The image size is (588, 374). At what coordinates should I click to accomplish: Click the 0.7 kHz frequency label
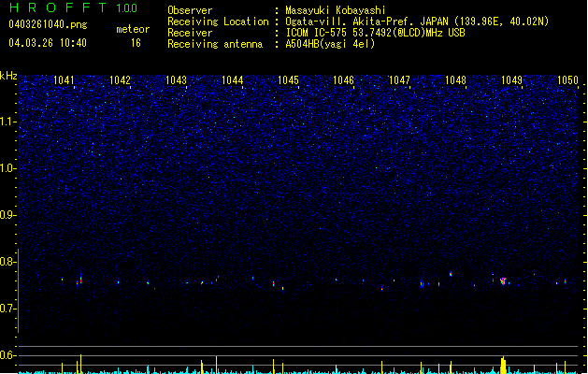pyautogui.click(x=8, y=309)
